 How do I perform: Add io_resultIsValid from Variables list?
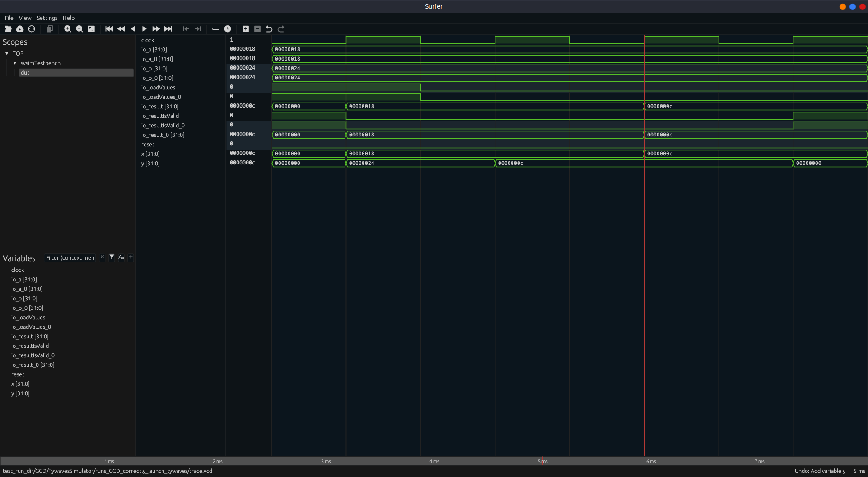click(30, 346)
